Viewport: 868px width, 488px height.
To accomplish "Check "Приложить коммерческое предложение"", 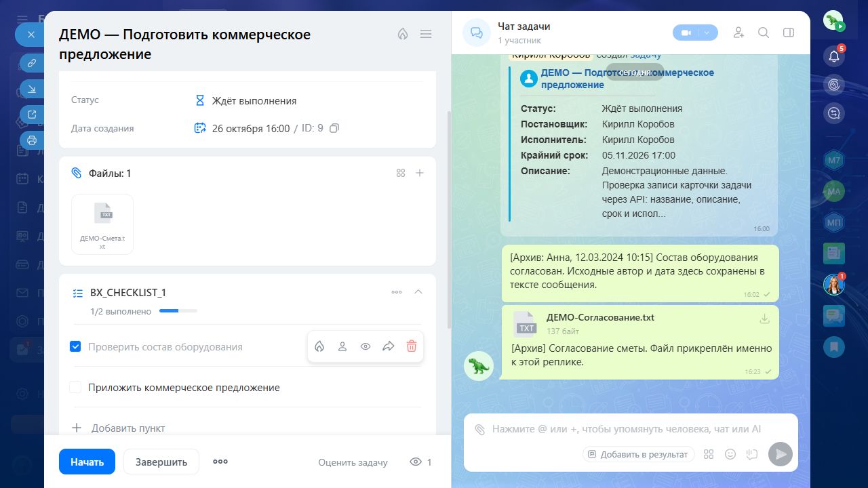I will (x=75, y=387).
